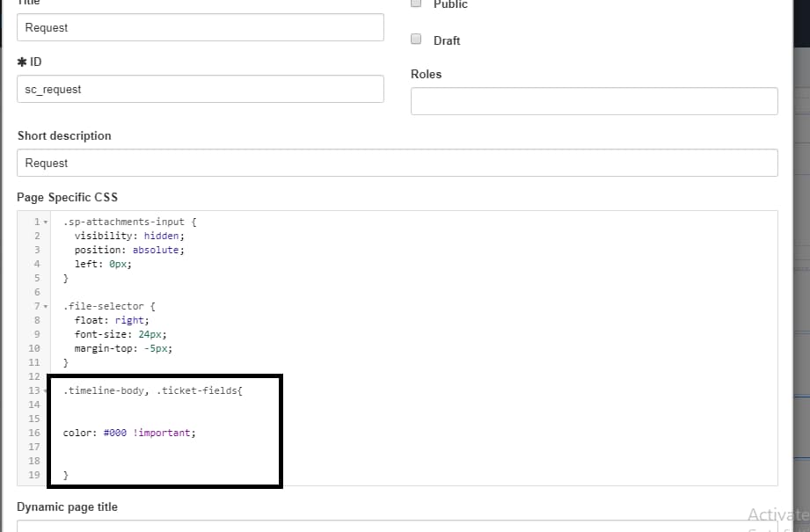Toggle the Draft checkbox
The image size is (810, 532).
[x=416, y=40]
